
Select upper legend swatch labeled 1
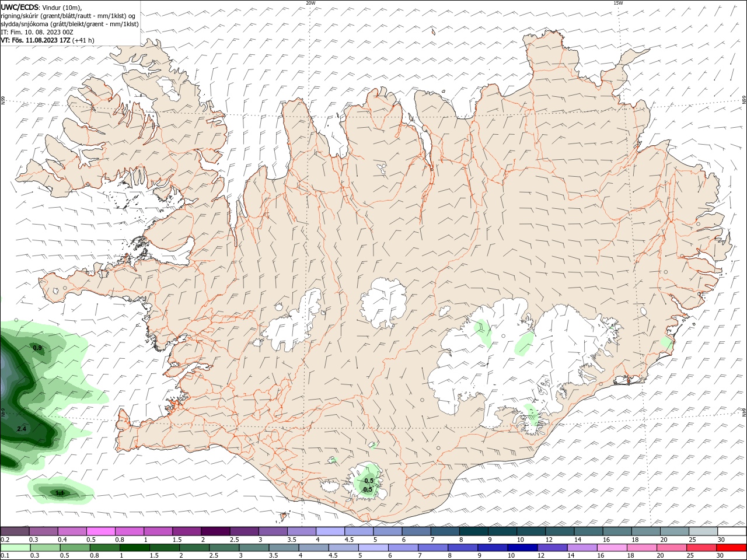(158, 531)
